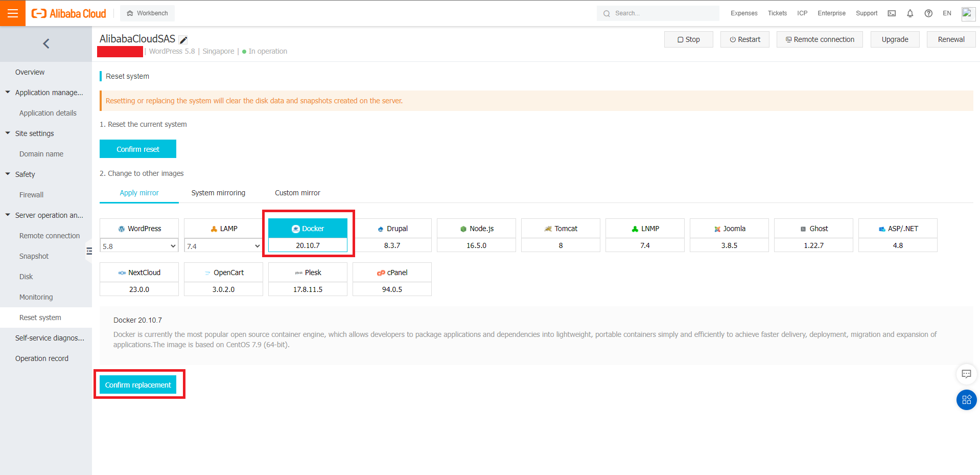Select the LAMP application image
This screenshot has height=475, width=980.
[223, 229]
